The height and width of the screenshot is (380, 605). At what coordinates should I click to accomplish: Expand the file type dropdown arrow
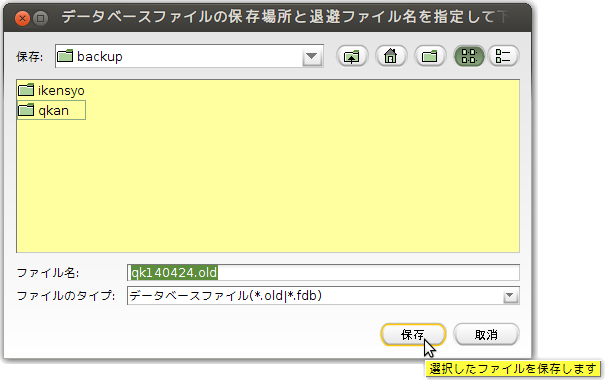point(510,296)
